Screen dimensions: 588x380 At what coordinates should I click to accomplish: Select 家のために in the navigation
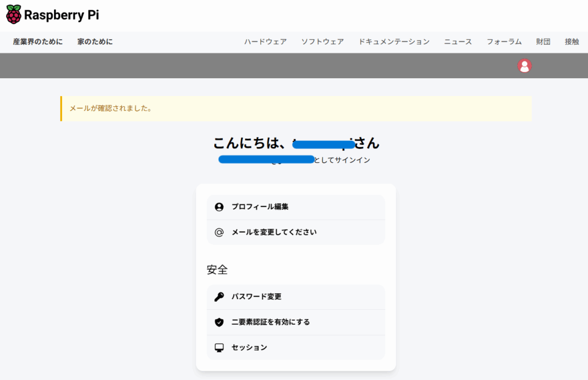pyautogui.click(x=95, y=41)
